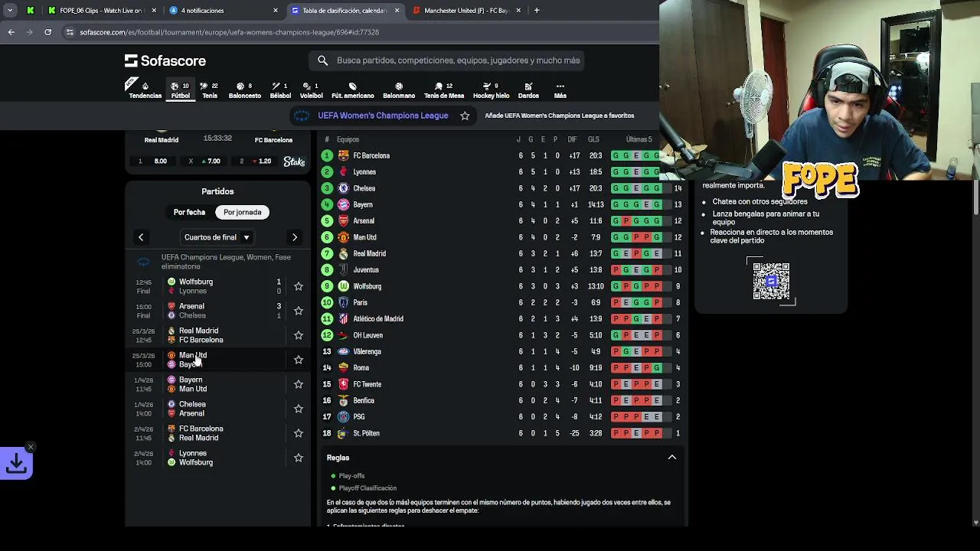Go to previous round arrow
Viewport: 980px width, 551px height.
pos(141,237)
